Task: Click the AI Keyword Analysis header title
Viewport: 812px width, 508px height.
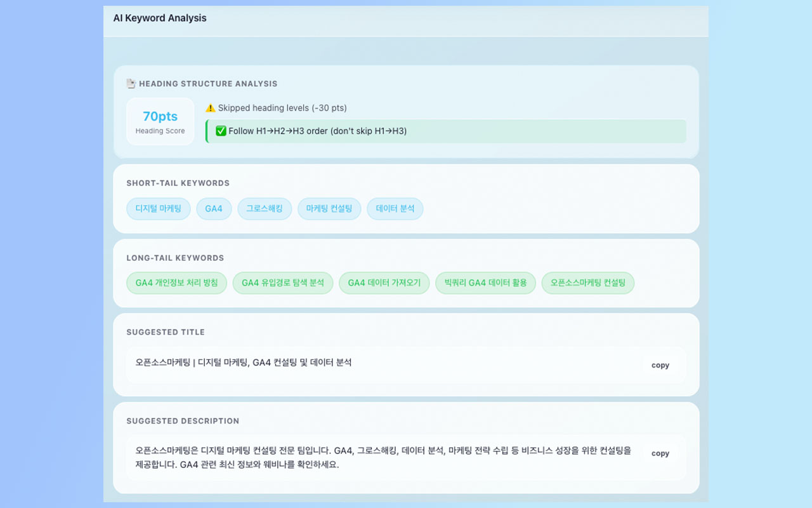Action: point(160,18)
